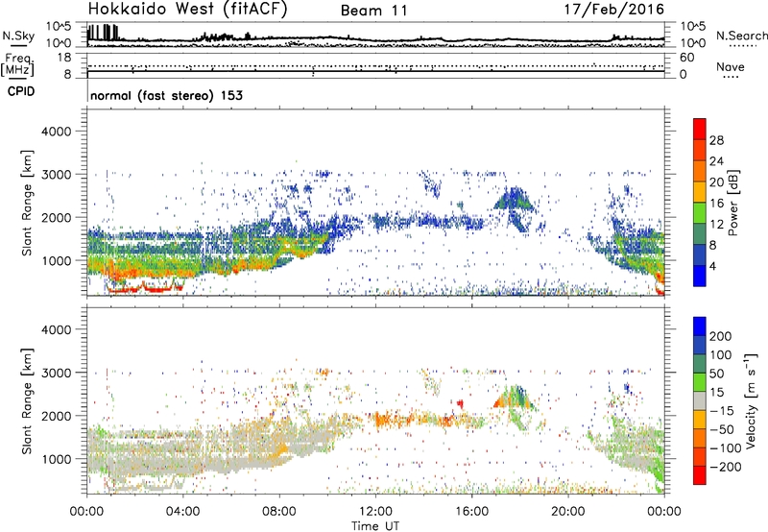Click the 'normal (fast stereo) 153' text
Screen dimensions: 768x532
166,95
